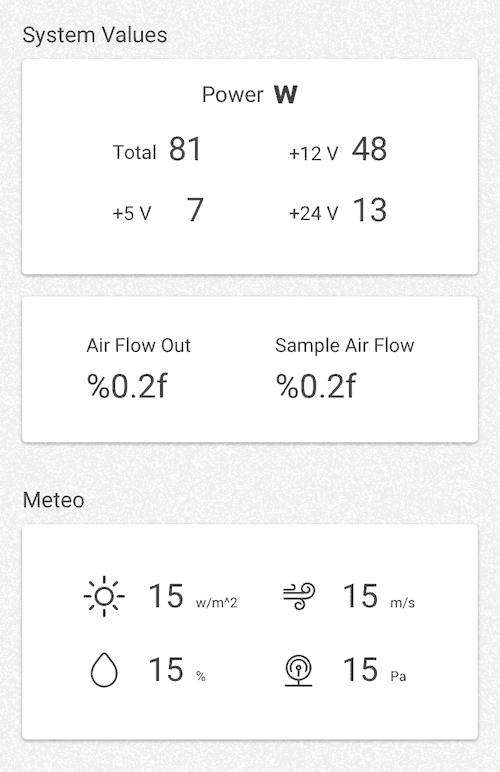The image size is (500, 772).
Task: Click the Air Flow Out label
Action: click(138, 346)
